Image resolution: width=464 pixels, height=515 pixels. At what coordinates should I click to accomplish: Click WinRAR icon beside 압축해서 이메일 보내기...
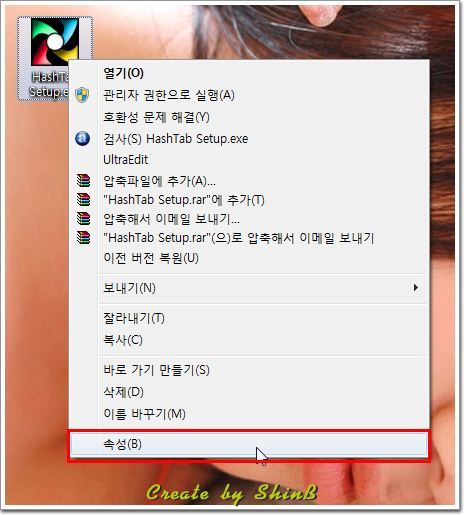click(83, 218)
